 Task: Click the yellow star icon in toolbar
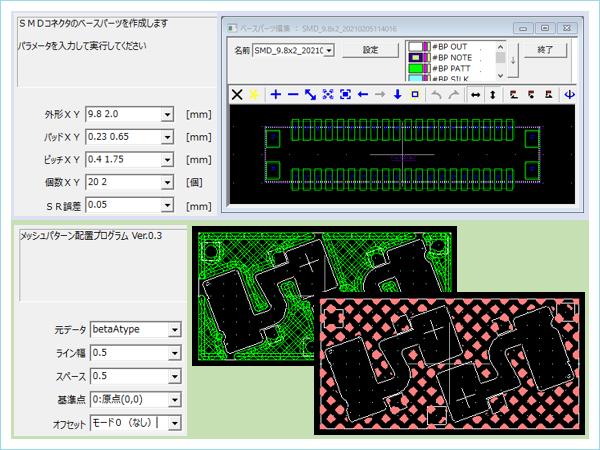point(255,94)
